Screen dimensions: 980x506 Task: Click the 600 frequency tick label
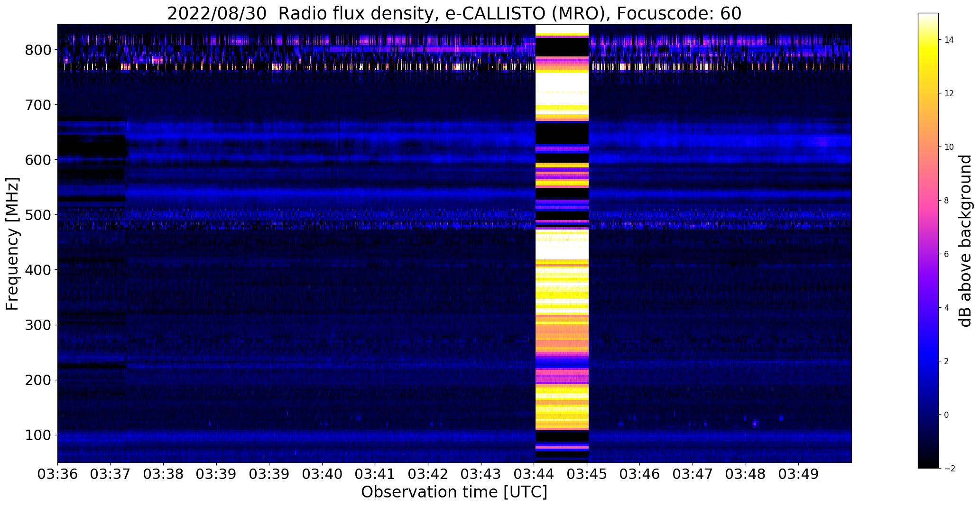(x=38, y=160)
